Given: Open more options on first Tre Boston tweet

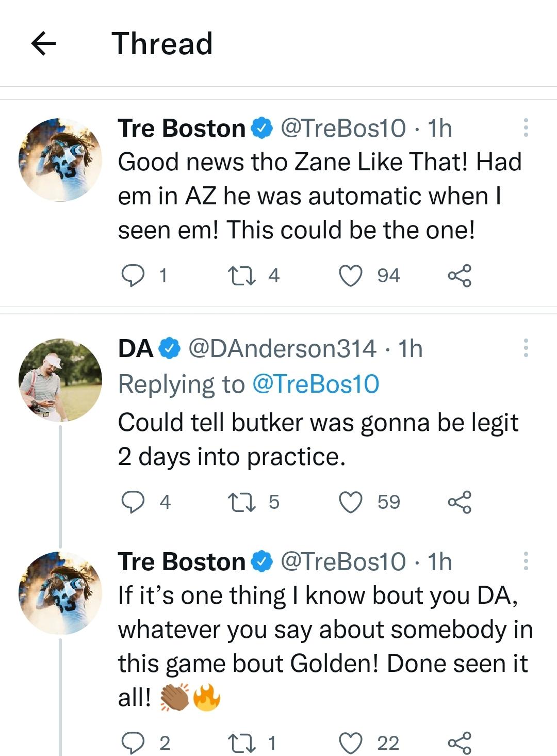Looking at the screenshot, I should (526, 127).
